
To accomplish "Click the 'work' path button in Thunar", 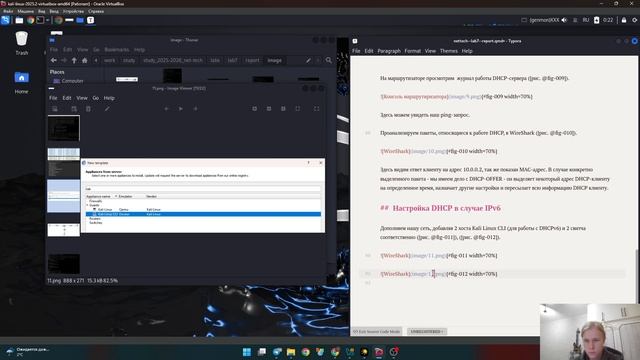I will pyautogui.click(x=109, y=60).
